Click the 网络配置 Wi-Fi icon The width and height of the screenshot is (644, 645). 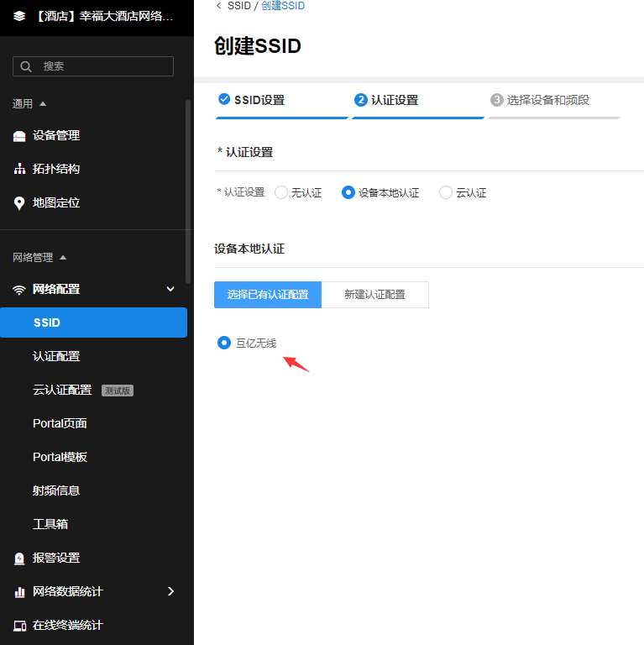(19, 290)
